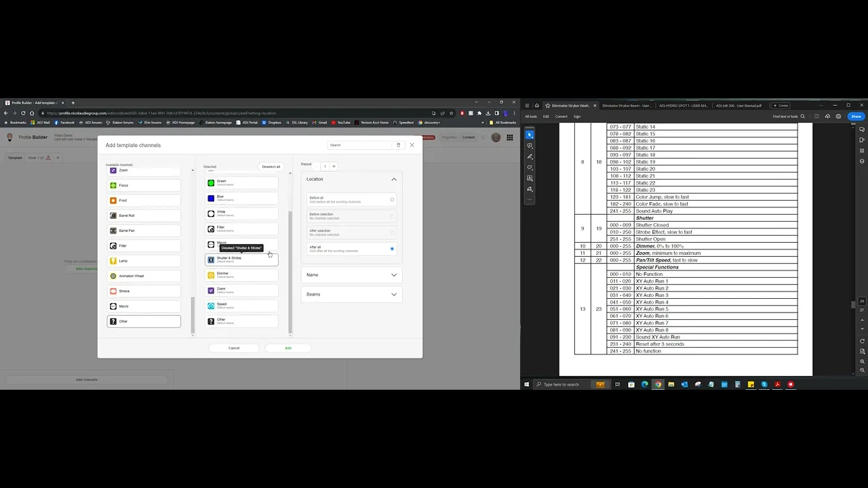
Task: Open the Acrobat comments panel icon
Action: tap(862, 128)
